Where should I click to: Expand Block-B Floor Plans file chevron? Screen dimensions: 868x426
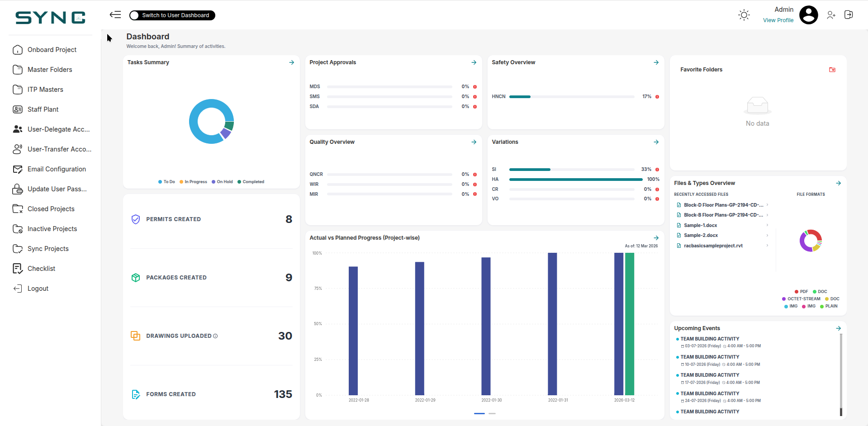click(767, 215)
